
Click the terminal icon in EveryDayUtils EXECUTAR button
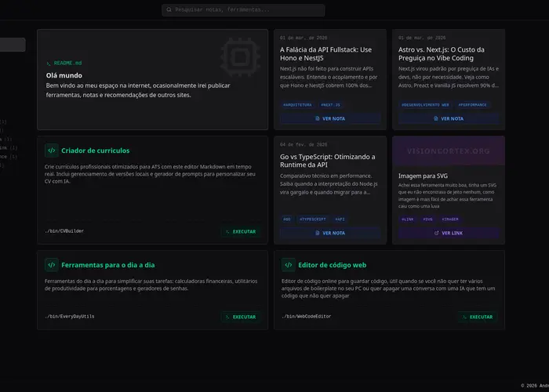(x=227, y=317)
